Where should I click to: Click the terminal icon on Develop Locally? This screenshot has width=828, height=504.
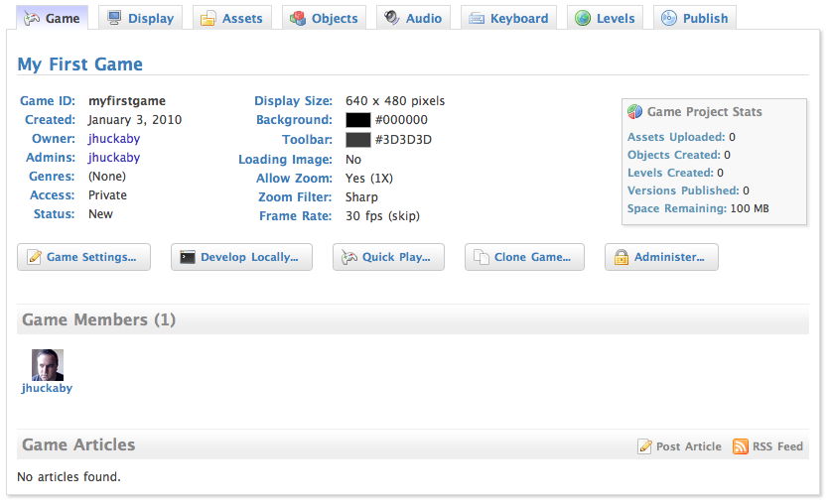coord(188,257)
